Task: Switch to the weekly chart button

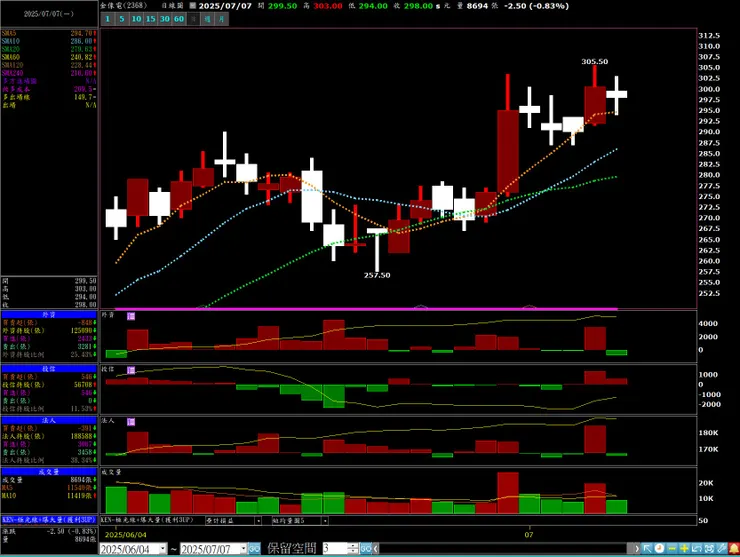Action: (207, 19)
